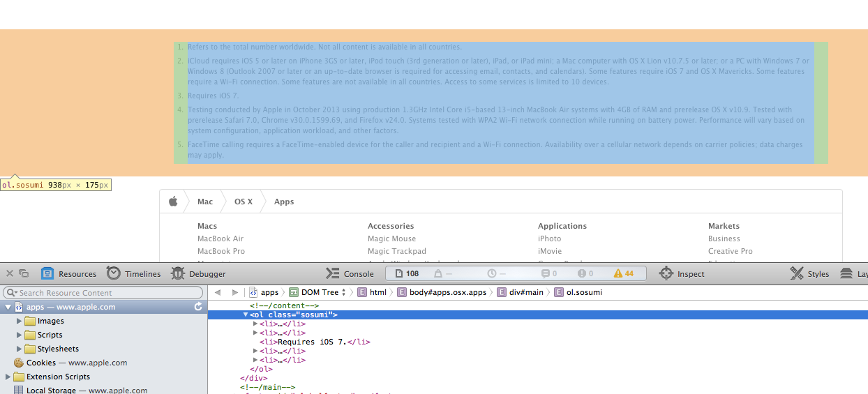Click the Applications column heading
The width and height of the screenshot is (868, 394).
562,226
